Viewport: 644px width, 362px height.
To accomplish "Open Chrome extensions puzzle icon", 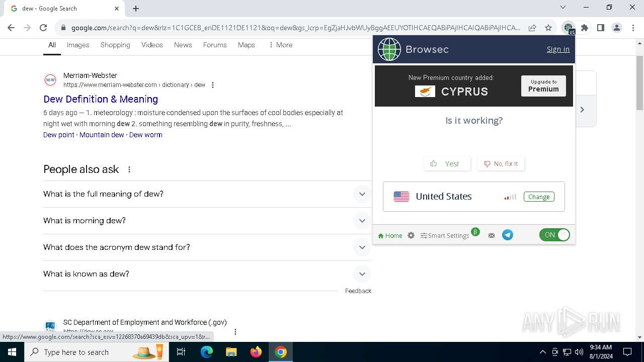I will coord(585,28).
